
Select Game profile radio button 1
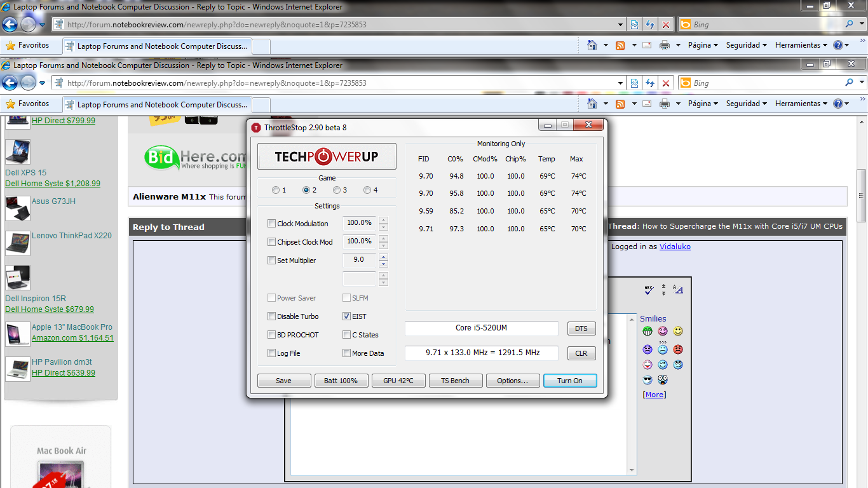click(275, 190)
